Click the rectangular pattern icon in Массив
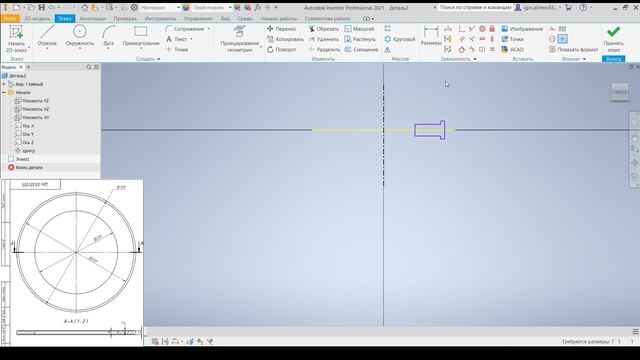 [x=387, y=29]
